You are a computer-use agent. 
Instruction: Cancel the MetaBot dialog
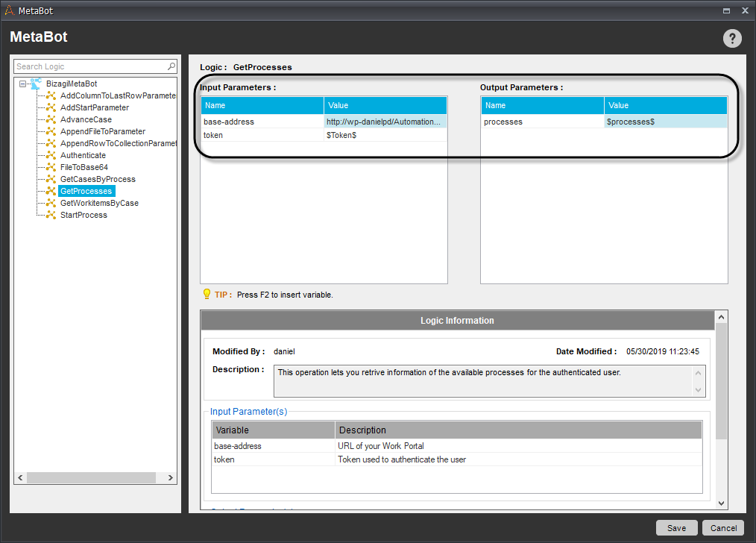[723, 528]
